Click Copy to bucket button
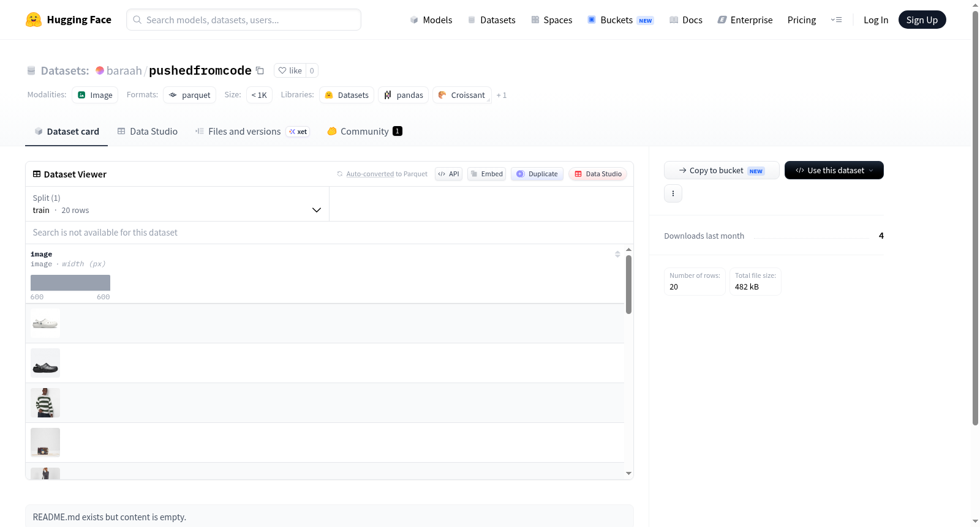 (x=722, y=170)
